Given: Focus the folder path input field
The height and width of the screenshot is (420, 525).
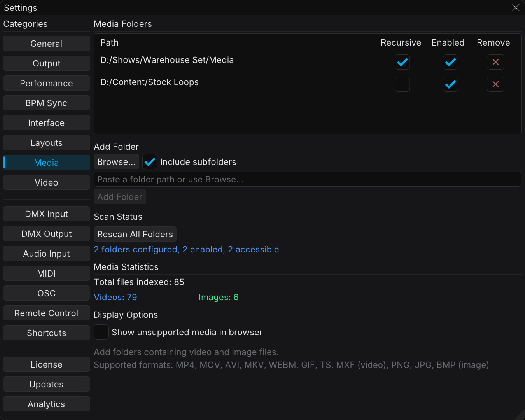Looking at the screenshot, I should [x=308, y=179].
